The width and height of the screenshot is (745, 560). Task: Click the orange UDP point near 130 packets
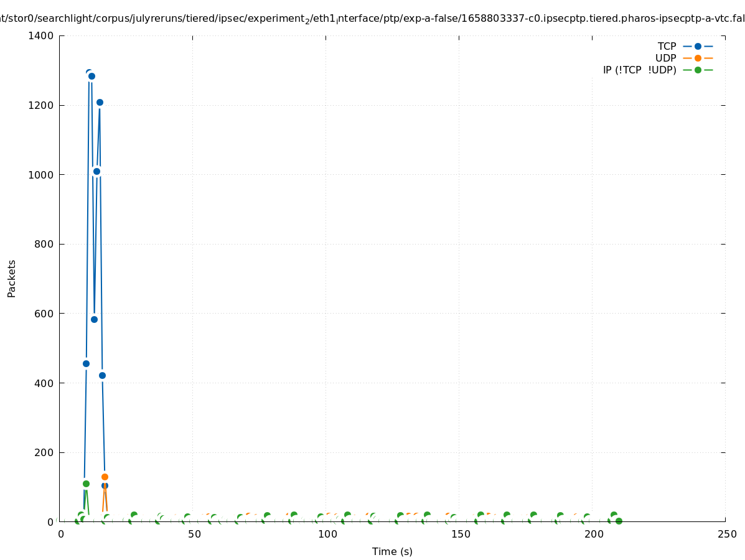point(105,477)
